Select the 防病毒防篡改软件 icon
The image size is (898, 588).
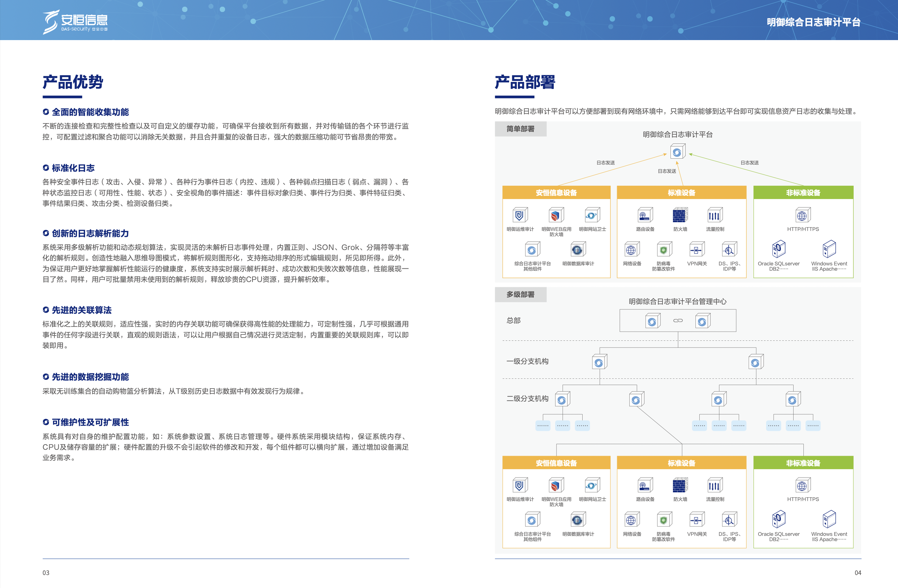click(x=664, y=250)
